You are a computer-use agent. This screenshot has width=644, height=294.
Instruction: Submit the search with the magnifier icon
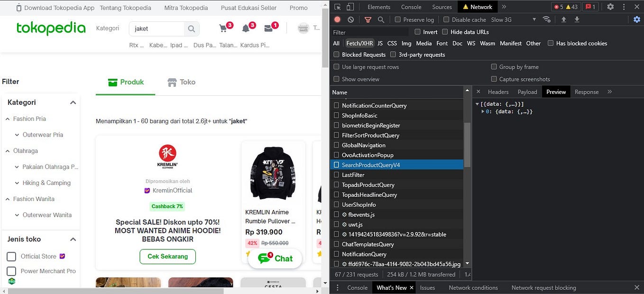[191, 28]
